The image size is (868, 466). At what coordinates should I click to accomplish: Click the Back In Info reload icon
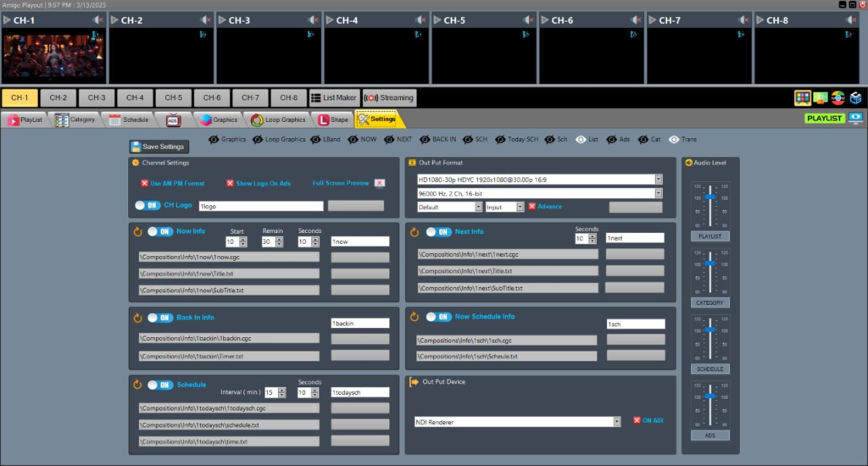pos(137,319)
